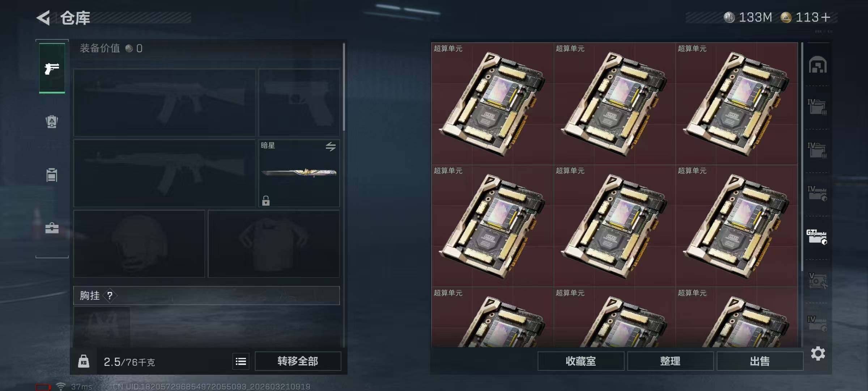868x391 pixels.
Task: Open the briefcase safe-box sidebar tab
Action: [x=52, y=228]
